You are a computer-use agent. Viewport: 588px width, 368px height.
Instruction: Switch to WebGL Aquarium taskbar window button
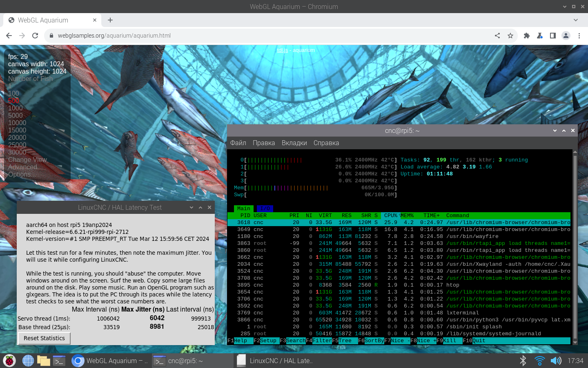pos(109,361)
